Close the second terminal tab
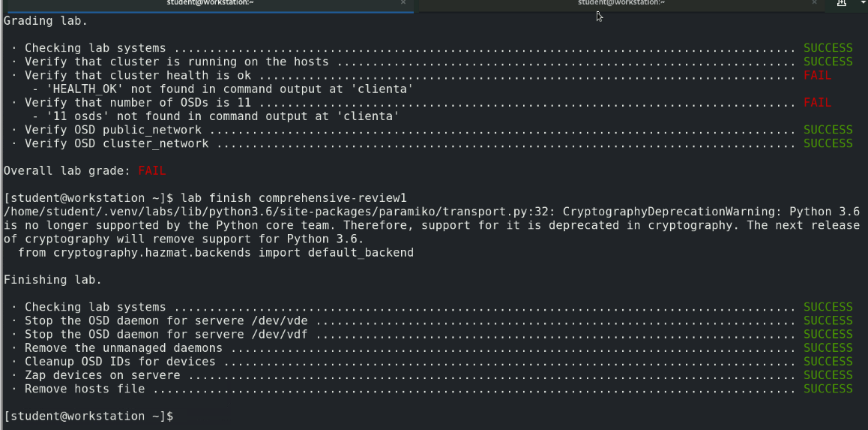The image size is (868, 430). (x=815, y=3)
